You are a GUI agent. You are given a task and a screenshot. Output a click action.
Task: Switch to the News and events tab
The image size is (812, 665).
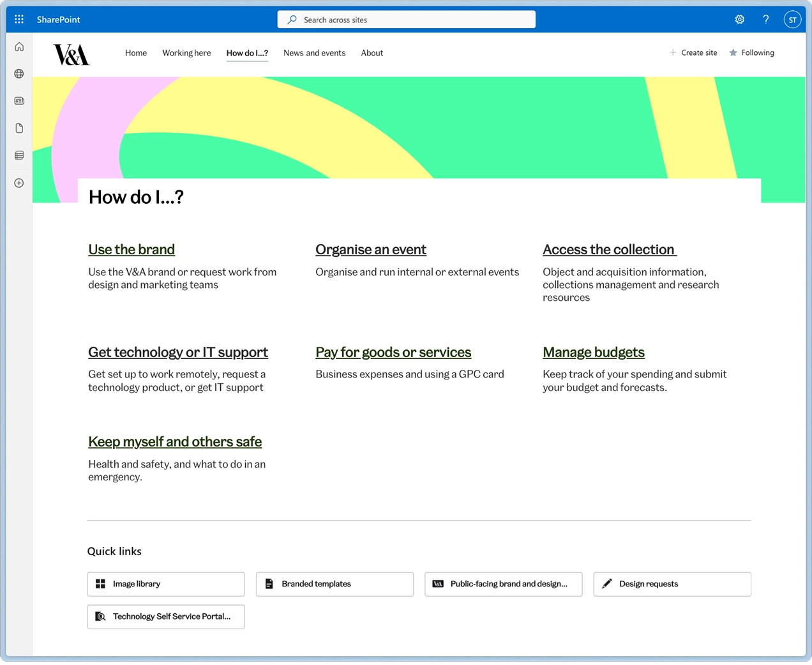point(314,53)
